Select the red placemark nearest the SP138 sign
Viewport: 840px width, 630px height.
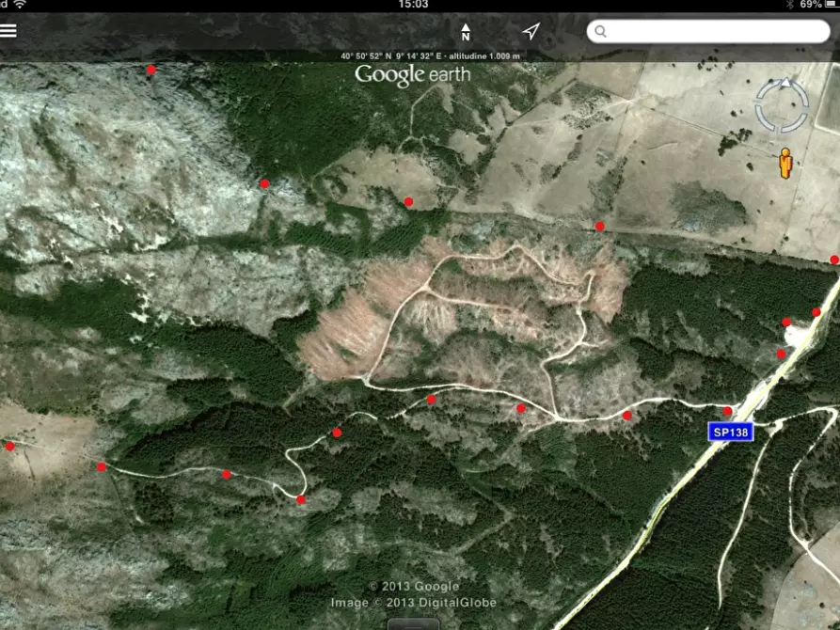pos(727,411)
